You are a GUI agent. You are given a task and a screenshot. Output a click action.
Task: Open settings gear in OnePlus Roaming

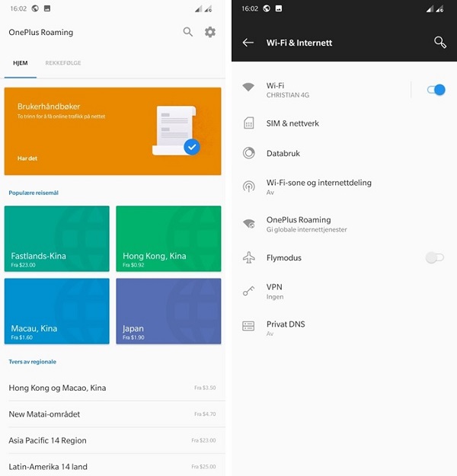[210, 32]
